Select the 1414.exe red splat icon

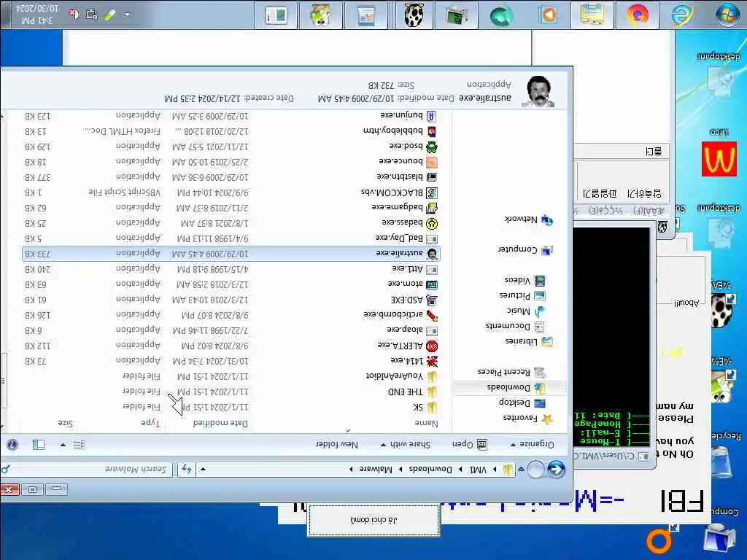[x=432, y=362]
